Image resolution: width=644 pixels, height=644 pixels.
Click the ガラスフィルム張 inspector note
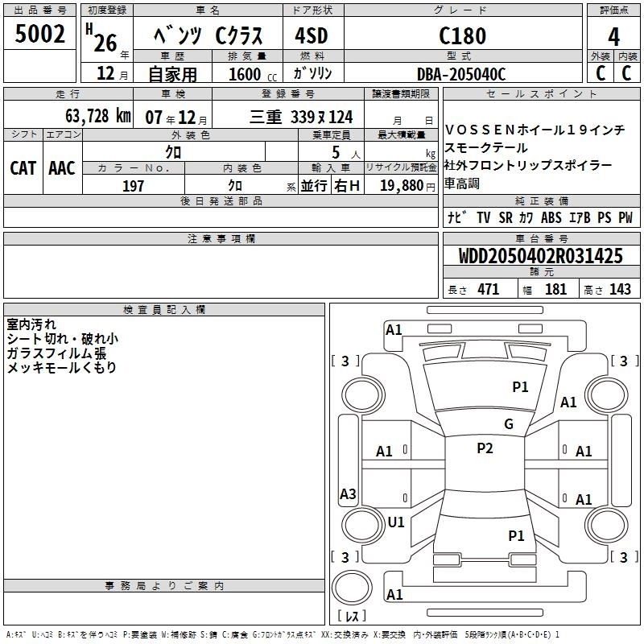pos(56,353)
